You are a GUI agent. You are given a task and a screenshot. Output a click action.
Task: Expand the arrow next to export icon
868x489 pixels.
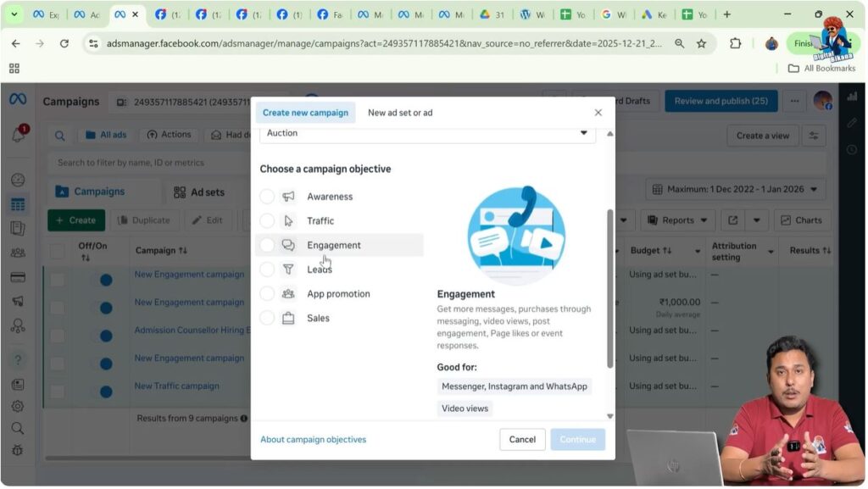click(x=757, y=220)
